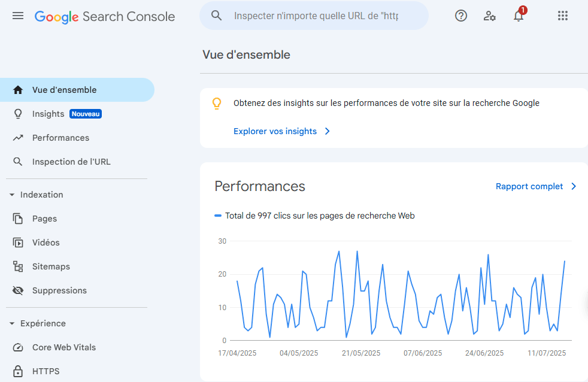Click into the URL inspection search field
The width and height of the screenshot is (588, 382).
tap(316, 16)
